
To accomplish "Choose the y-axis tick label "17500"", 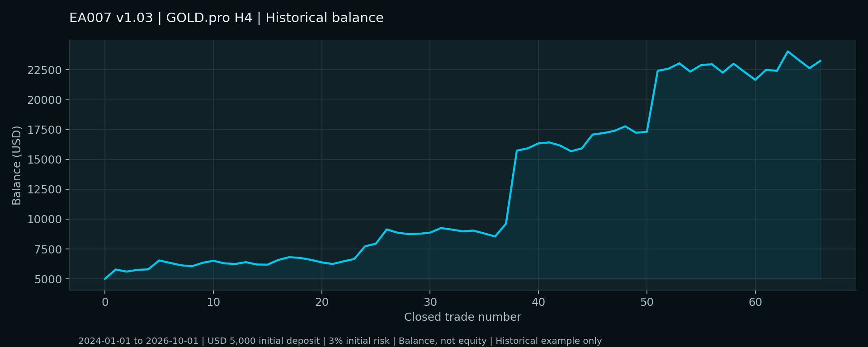I will click(45, 130).
